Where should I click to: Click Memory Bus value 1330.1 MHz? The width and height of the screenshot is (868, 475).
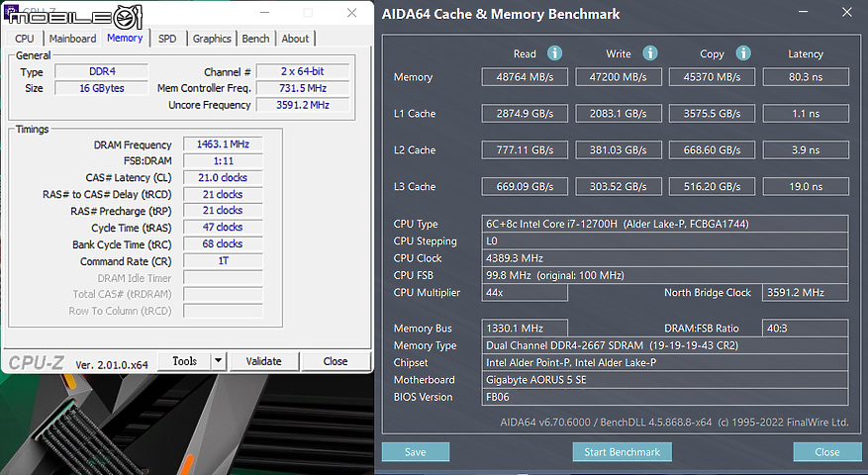click(x=525, y=329)
